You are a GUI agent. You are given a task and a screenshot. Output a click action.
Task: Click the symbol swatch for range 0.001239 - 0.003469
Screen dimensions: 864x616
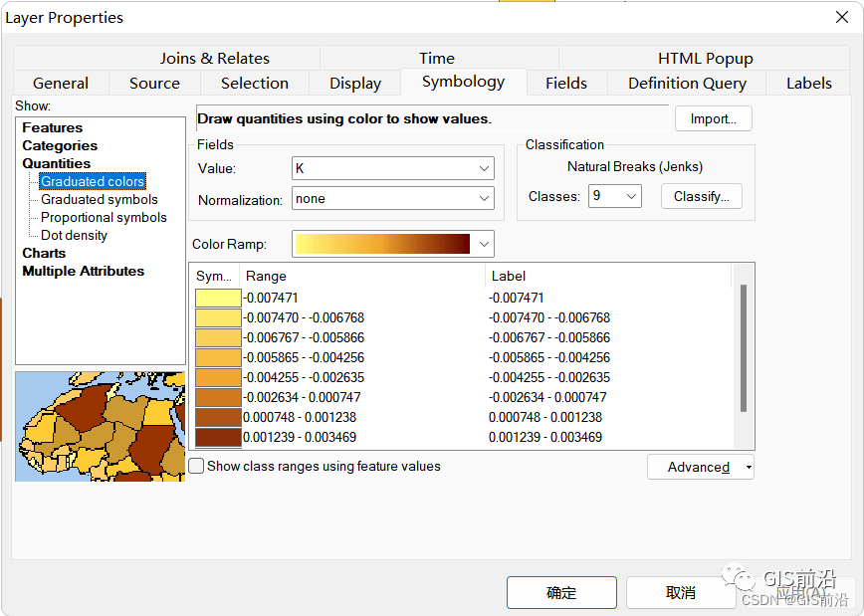[218, 437]
